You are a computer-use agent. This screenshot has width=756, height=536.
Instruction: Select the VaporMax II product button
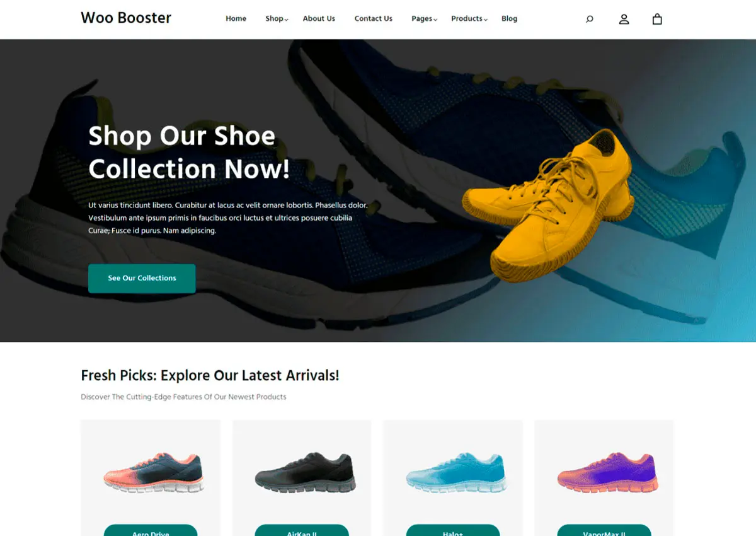click(x=604, y=530)
